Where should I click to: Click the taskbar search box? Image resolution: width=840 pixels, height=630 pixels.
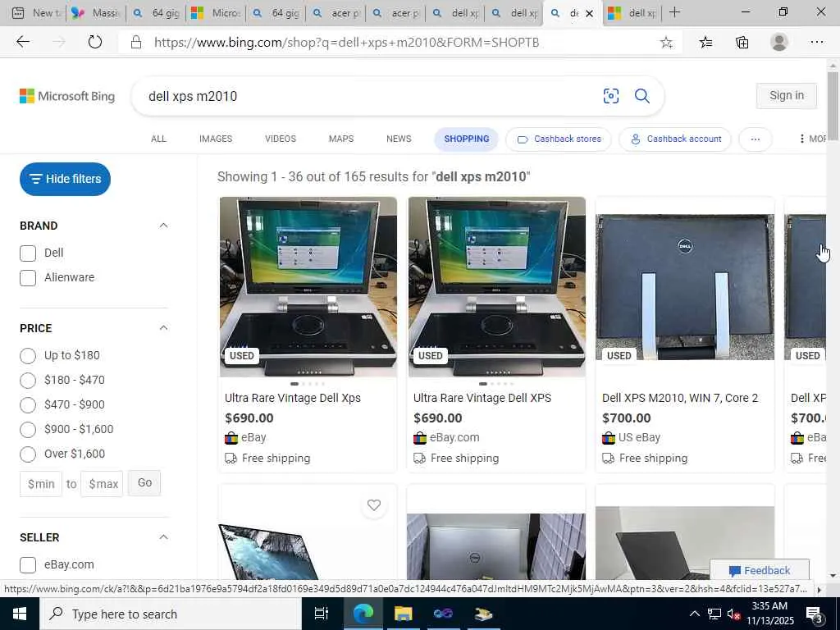click(x=170, y=614)
